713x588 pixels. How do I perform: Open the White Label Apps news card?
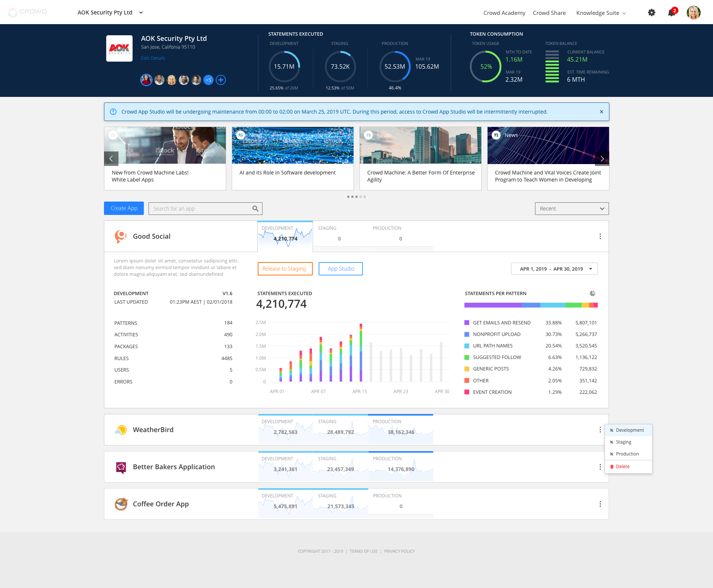(165, 159)
